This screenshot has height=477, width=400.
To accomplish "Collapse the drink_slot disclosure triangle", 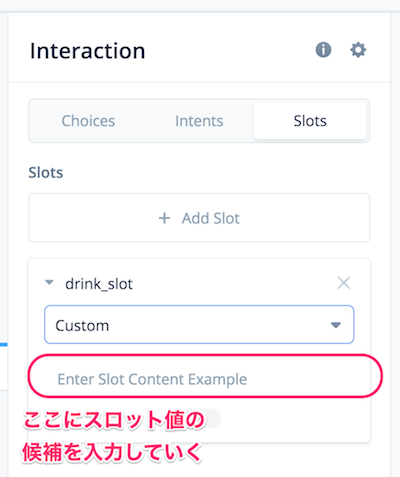I will (x=49, y=283).
